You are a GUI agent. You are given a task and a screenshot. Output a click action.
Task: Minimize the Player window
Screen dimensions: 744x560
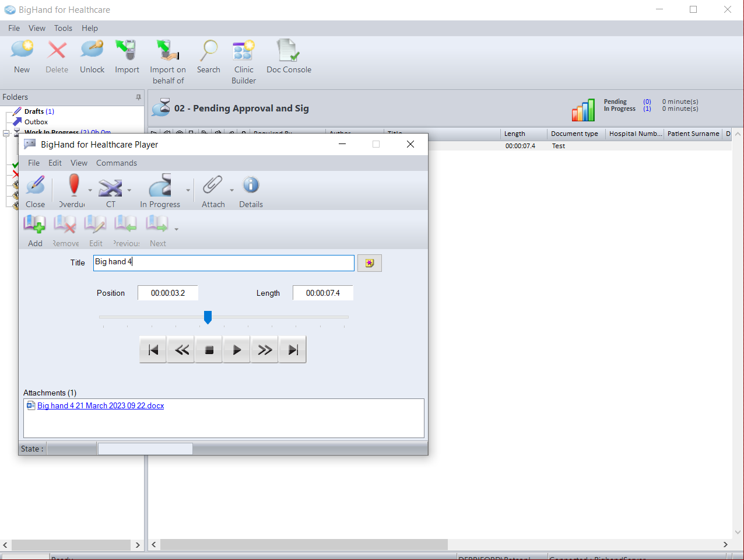[342, 144]
